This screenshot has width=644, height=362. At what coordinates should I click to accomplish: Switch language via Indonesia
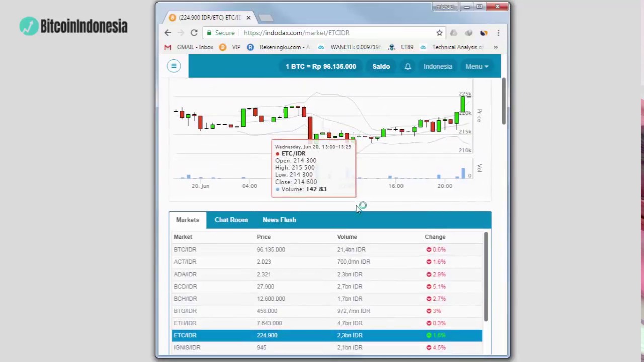click(438, 66)
